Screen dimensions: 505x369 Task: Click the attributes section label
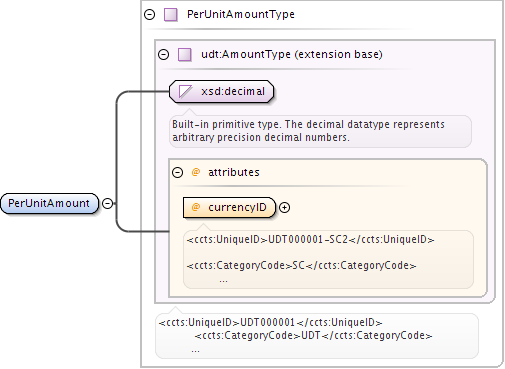234,172
